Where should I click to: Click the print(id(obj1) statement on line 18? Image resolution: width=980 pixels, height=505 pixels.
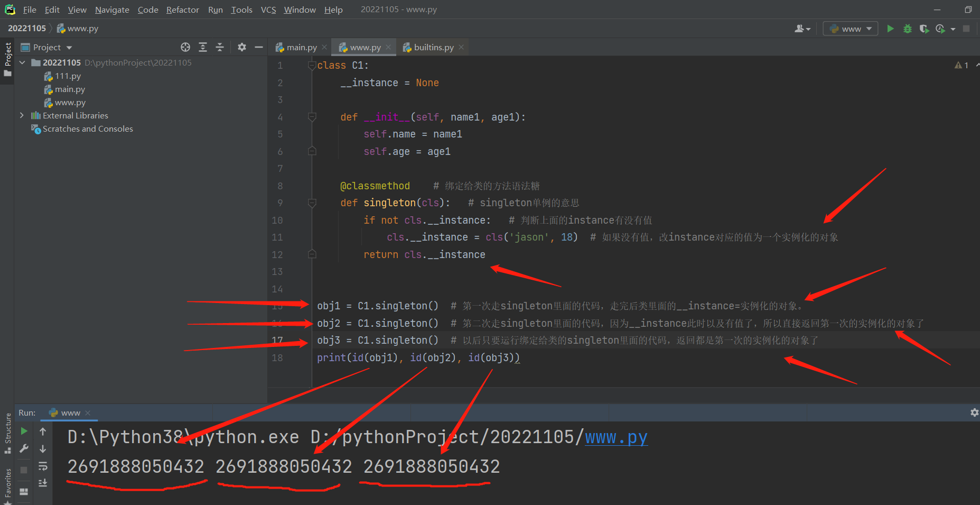[418, 357]
